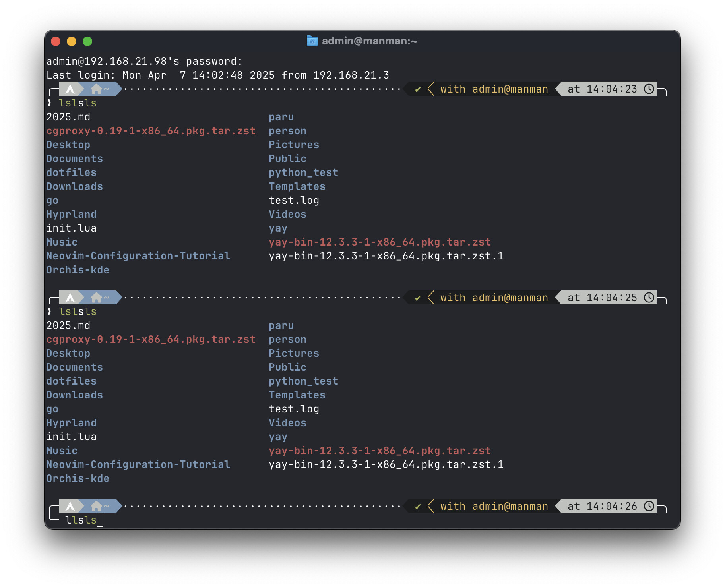Screen dimensions: 725x588
Task: Click the clock icon beside 14:04:26
Action: point(649,506)
